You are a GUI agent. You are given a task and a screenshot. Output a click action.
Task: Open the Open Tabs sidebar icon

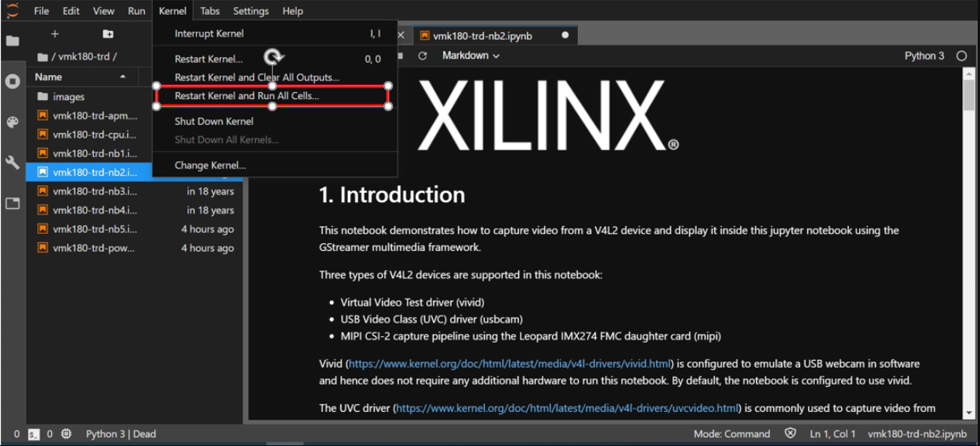[12, 204]
